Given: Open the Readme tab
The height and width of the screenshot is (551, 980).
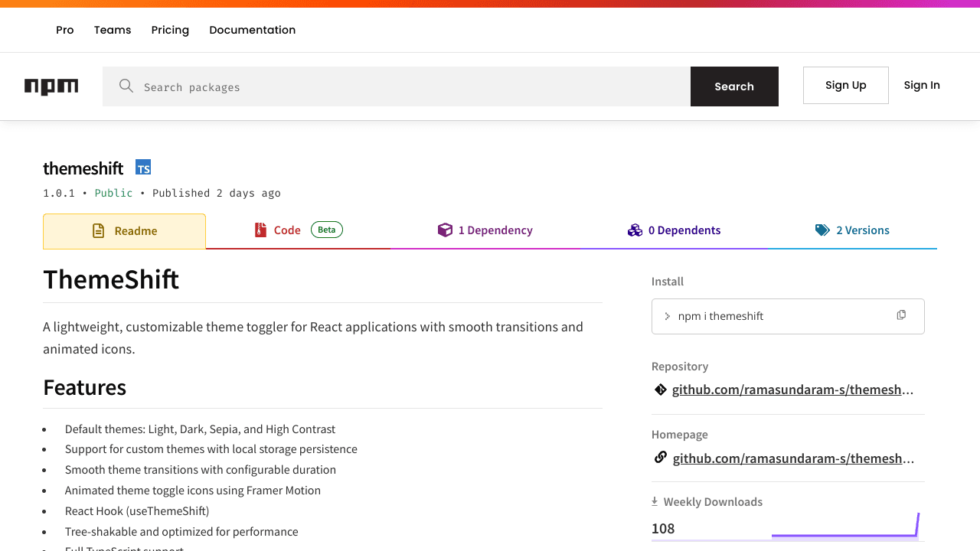Looking at the screenshot, I should click(124, 231).
